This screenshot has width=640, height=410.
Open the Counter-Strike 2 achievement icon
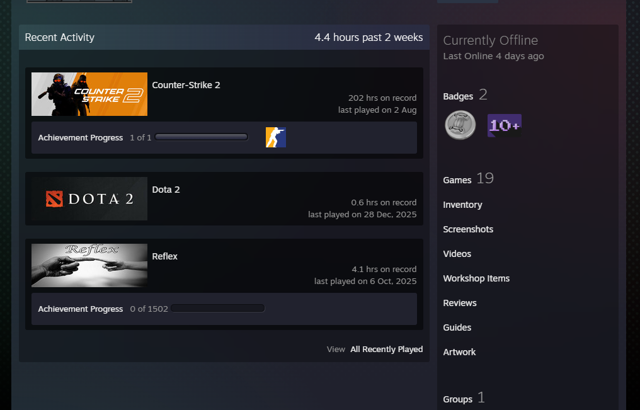276,137
